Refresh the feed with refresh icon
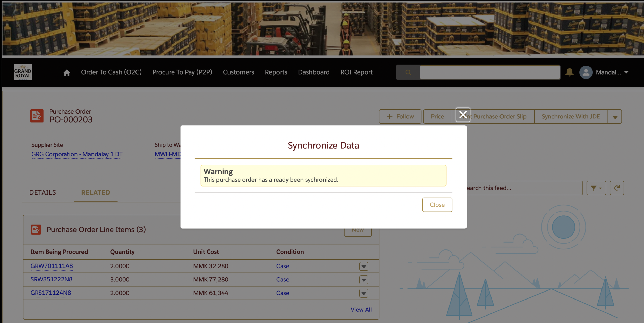Screen dimensions: 644x323 point(617,188)
